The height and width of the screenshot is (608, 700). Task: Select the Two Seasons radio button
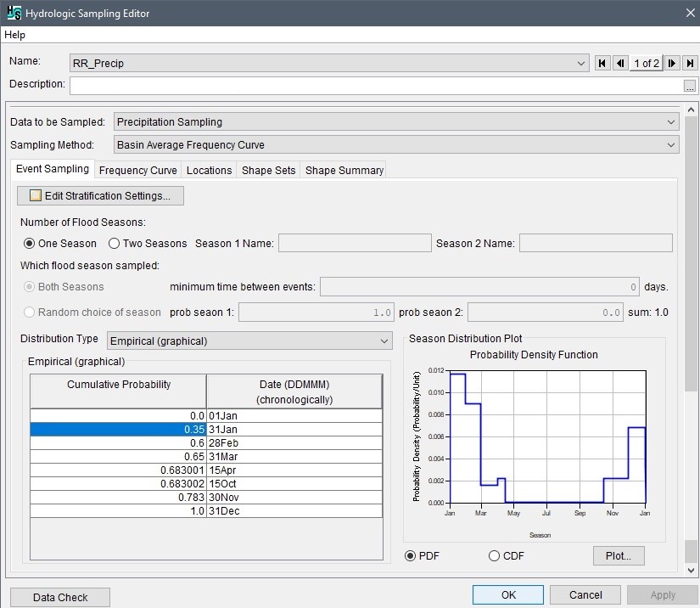click(115, 244)
